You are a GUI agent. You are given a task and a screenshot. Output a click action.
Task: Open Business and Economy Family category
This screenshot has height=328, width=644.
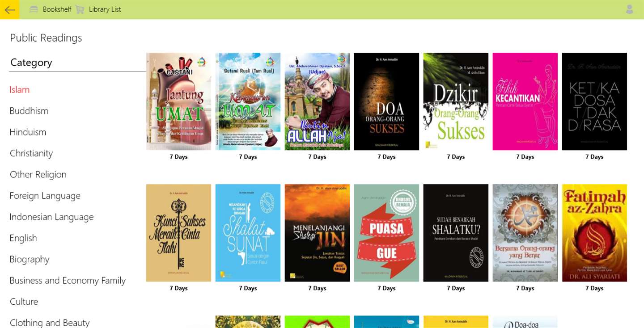pyautogui.click(x=68, y=281)
